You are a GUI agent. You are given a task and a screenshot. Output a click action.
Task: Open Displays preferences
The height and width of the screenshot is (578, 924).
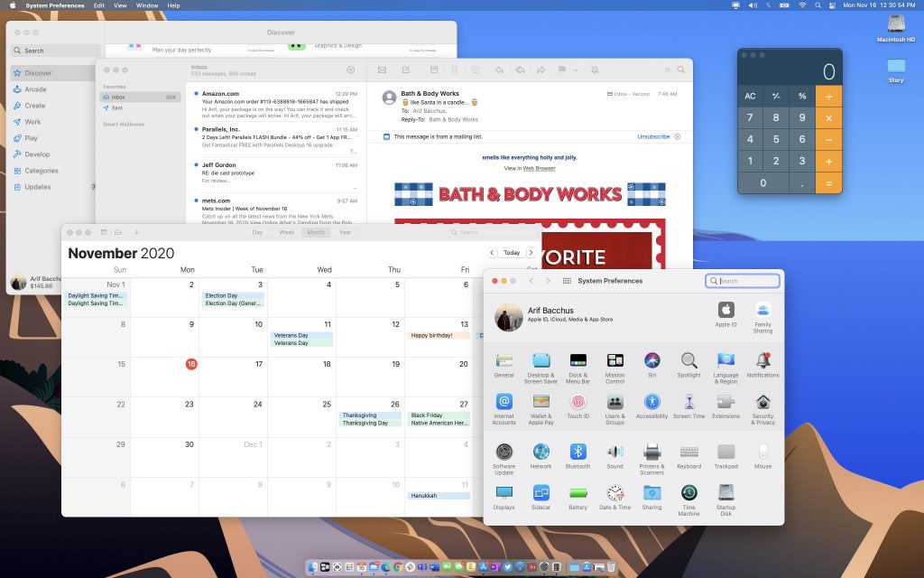[504, 498]
